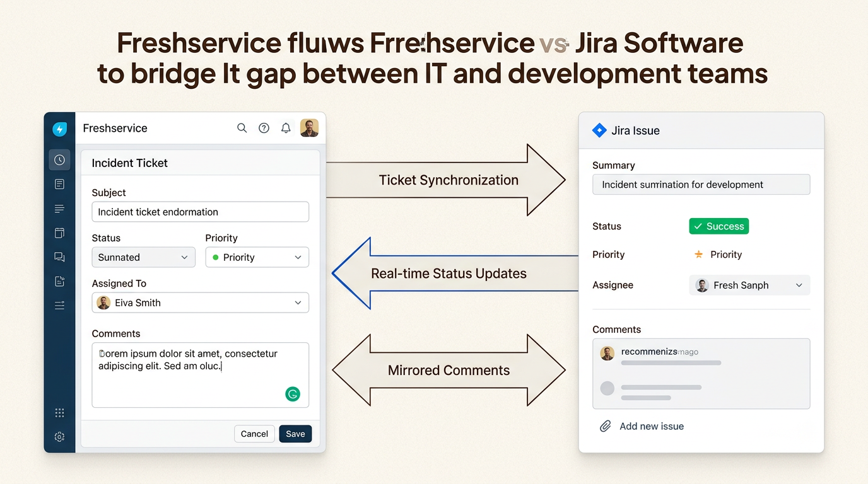This screenshot has height=484, width=868.
Task: Click the paperclip icon beside Add new issue
Action: (x=605, y=427)
